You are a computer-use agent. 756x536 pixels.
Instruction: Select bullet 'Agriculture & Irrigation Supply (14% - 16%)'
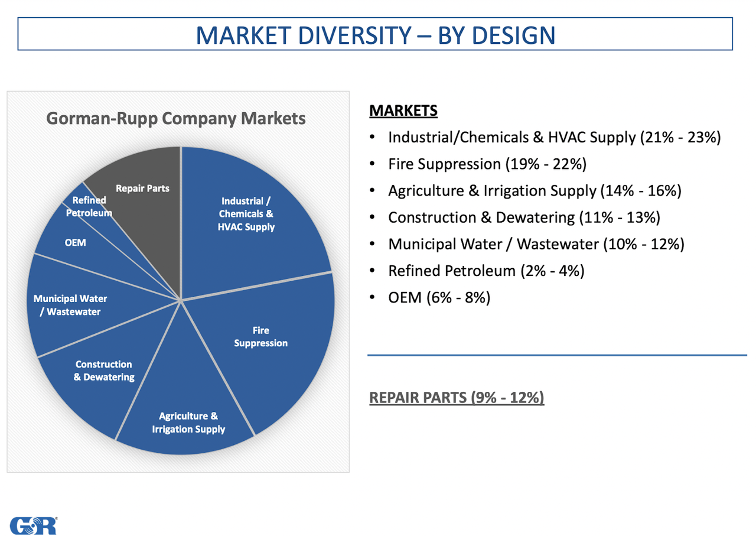click(x=535, y=191)
